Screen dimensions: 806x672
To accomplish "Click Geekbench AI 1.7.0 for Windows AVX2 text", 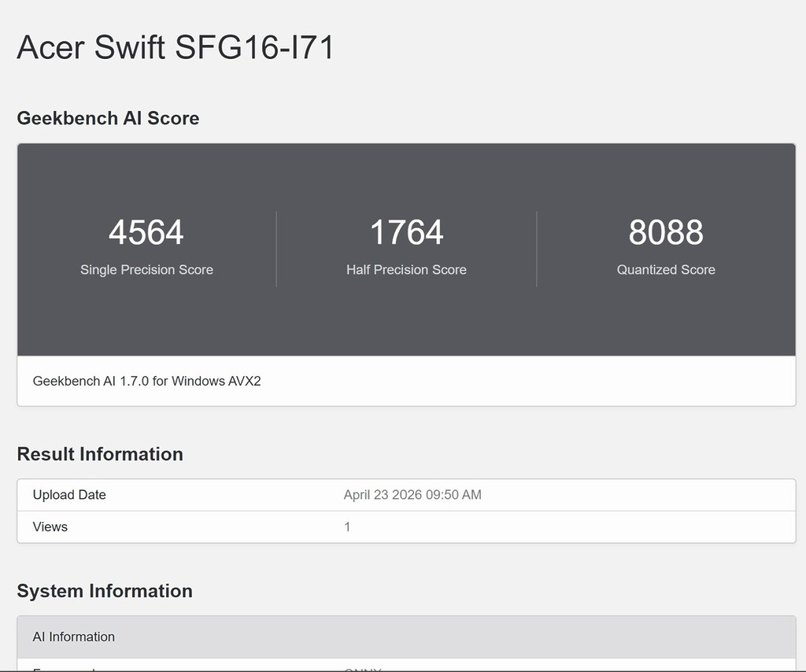I will [x=147, y=381].
